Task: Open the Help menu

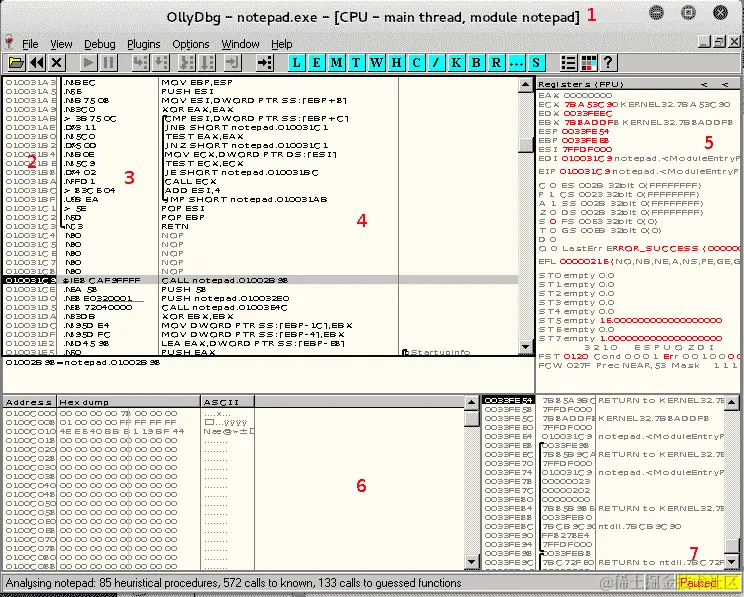Action: [281, 44]
